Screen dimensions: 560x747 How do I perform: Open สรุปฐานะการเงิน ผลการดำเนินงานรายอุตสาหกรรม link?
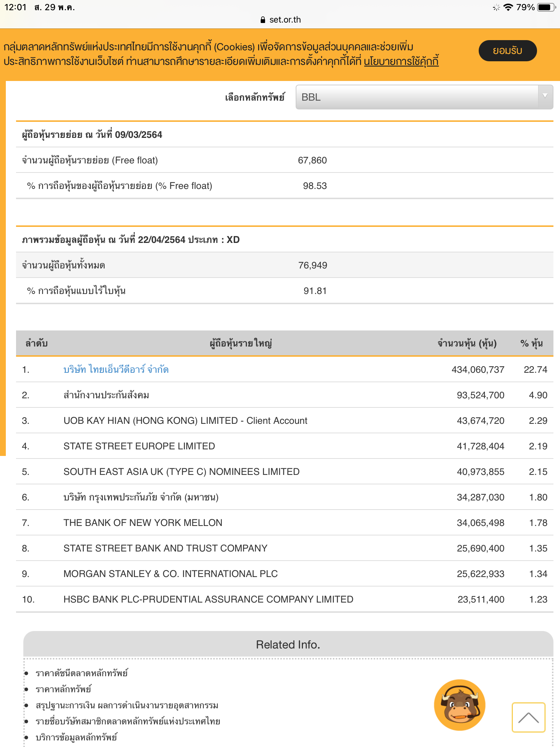click(127, 705)
